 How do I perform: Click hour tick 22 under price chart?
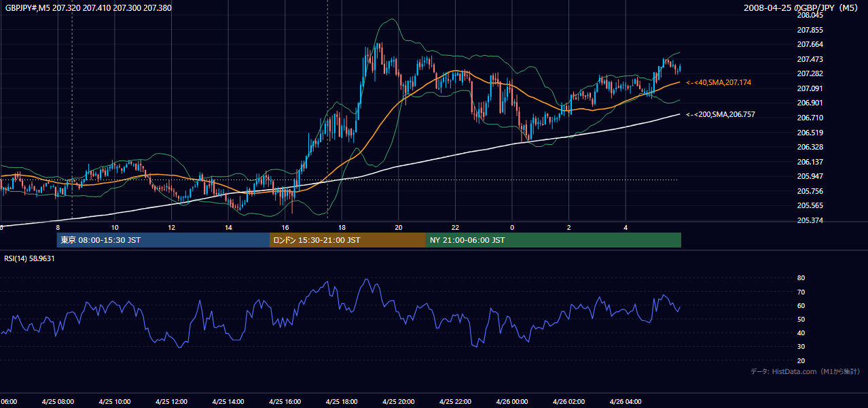click(456, 227)
